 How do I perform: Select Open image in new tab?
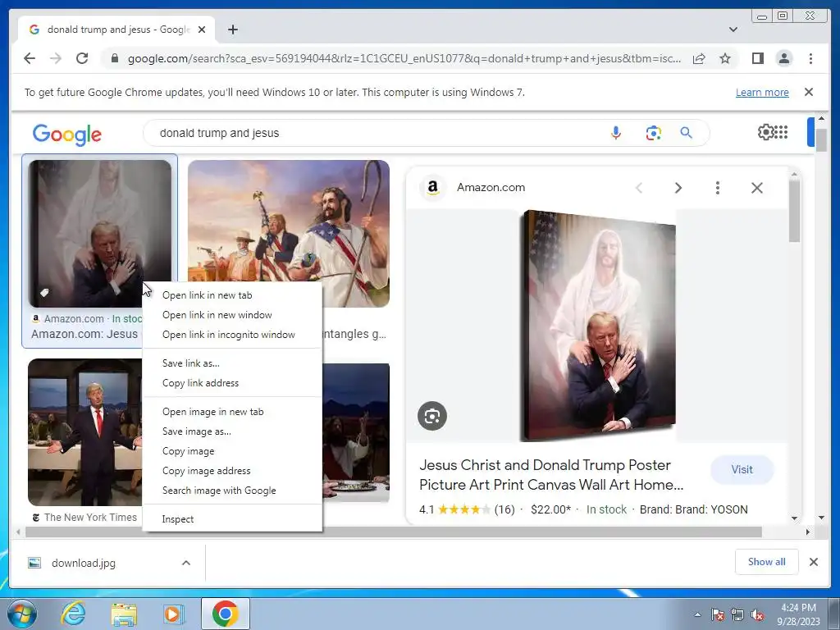(232, 412)
